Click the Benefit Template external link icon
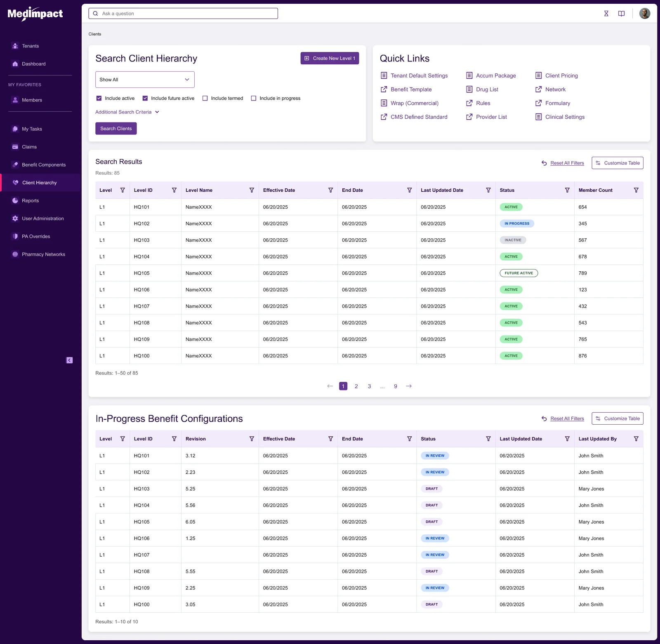 click(384, 89)
